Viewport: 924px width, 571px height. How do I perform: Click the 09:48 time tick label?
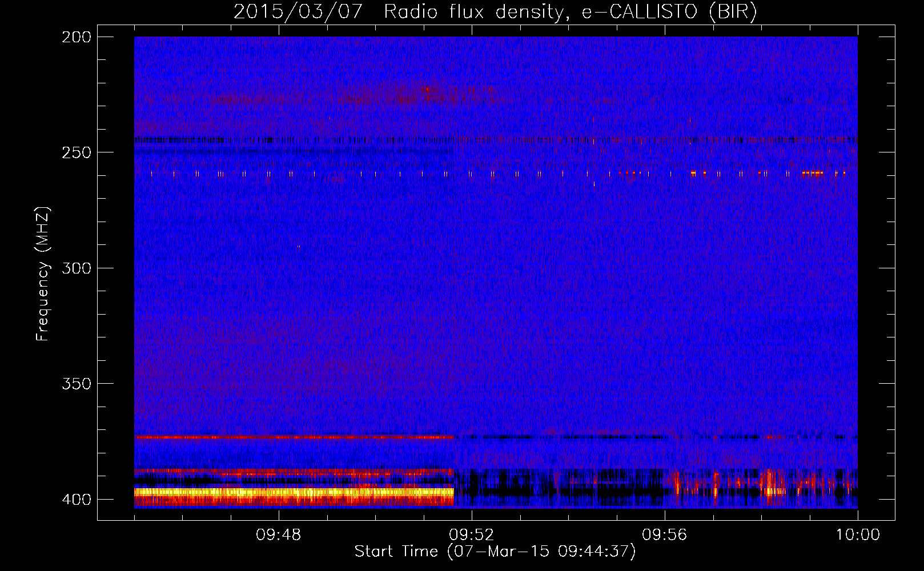[x=279, y=535]
